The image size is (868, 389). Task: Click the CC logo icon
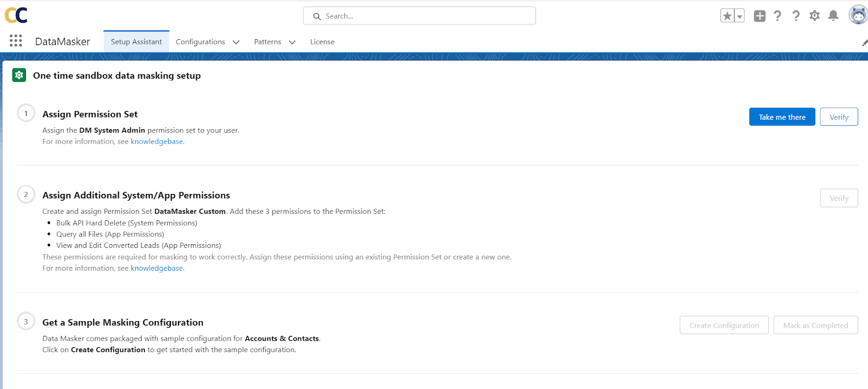click(x=16, y=15)
